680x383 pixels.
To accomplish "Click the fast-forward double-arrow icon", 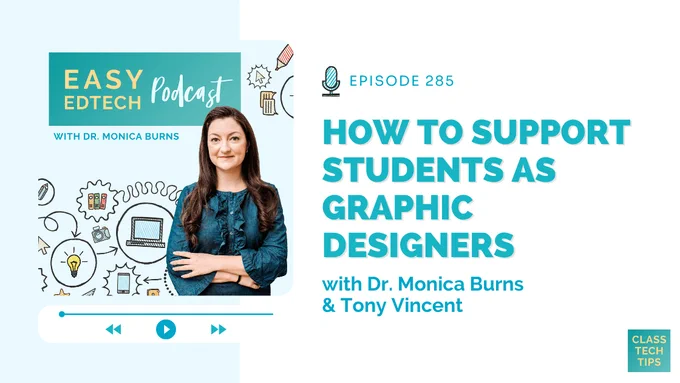I will (218, 330).
